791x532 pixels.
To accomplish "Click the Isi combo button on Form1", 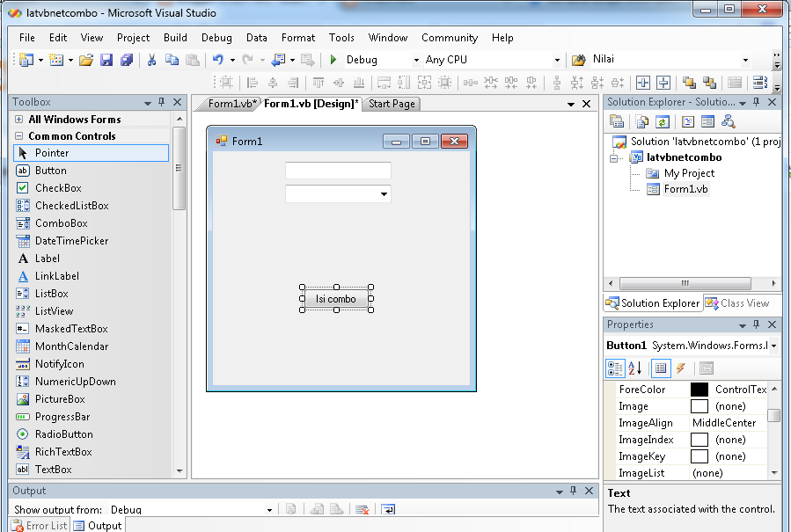I will click(x=336, y=299).
